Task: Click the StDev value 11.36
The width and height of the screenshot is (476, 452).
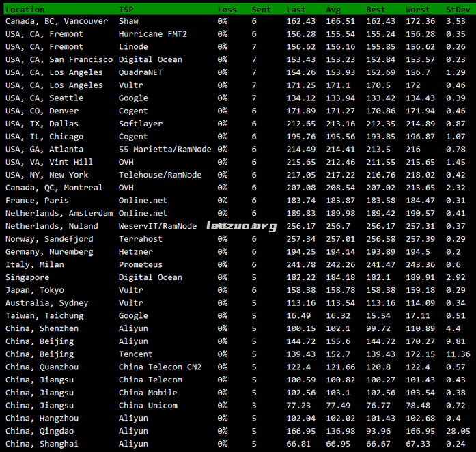Action: 458,354
